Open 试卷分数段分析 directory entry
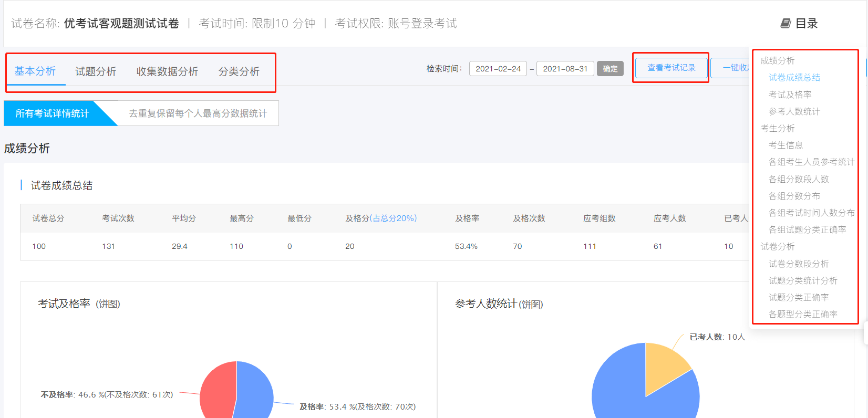 (799, 264)
